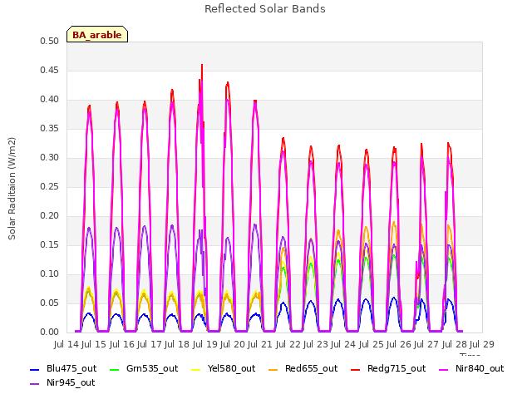Click the Jul 14 x-axis date label

click(66, 345)
